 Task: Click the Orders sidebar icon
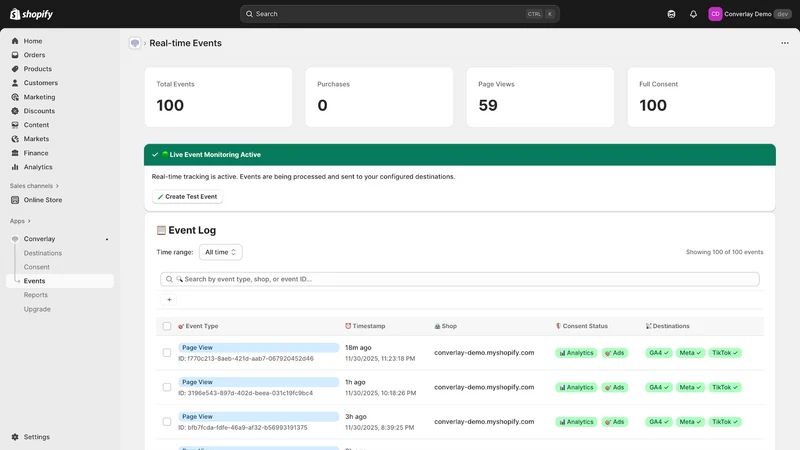click(x=15, y=55)
